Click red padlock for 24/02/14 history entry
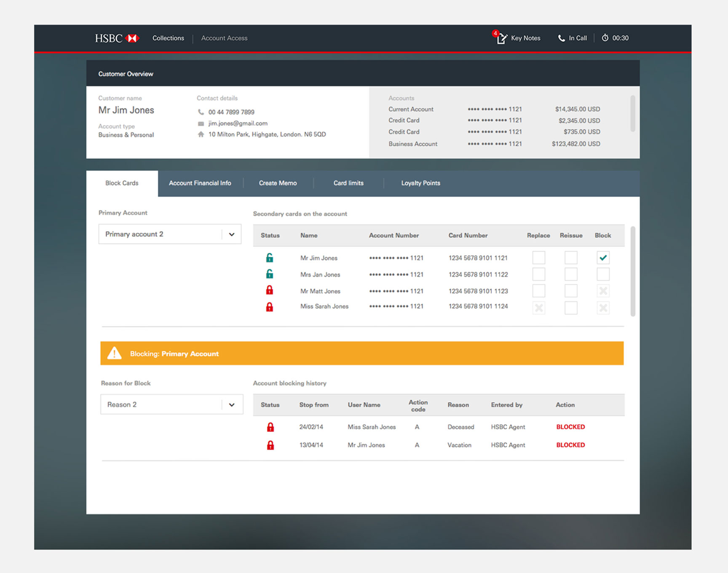 coord(270,427)
